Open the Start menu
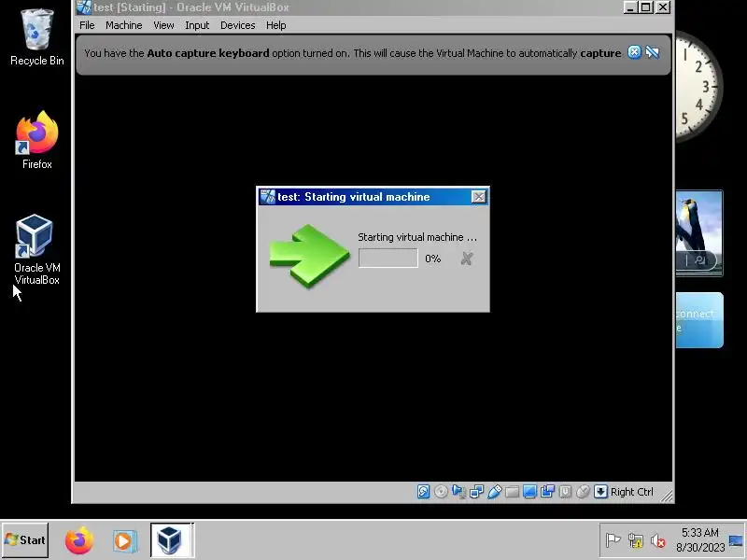Image resolution: width=747 pixels, height=560 pixels. (25, 540)
